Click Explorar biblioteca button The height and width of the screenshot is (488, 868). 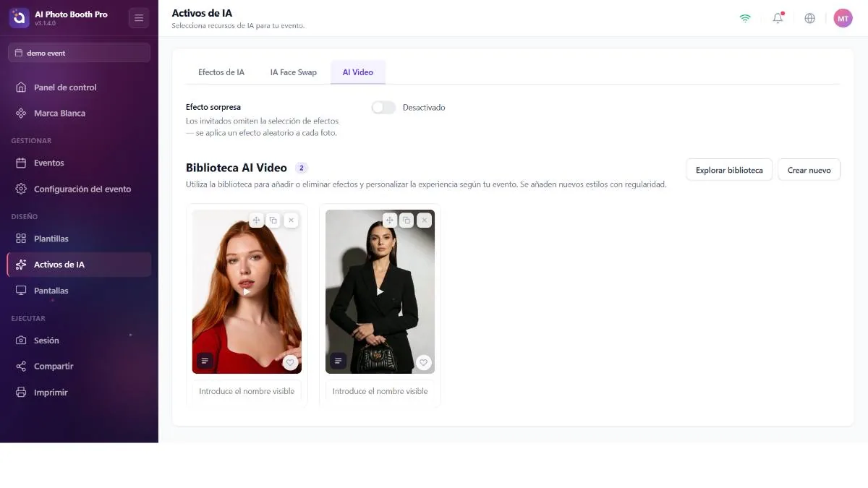[x=729, y=170]
